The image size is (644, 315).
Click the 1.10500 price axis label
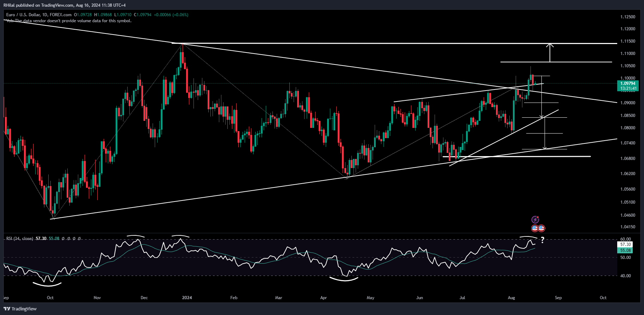(x=628, y=66)
